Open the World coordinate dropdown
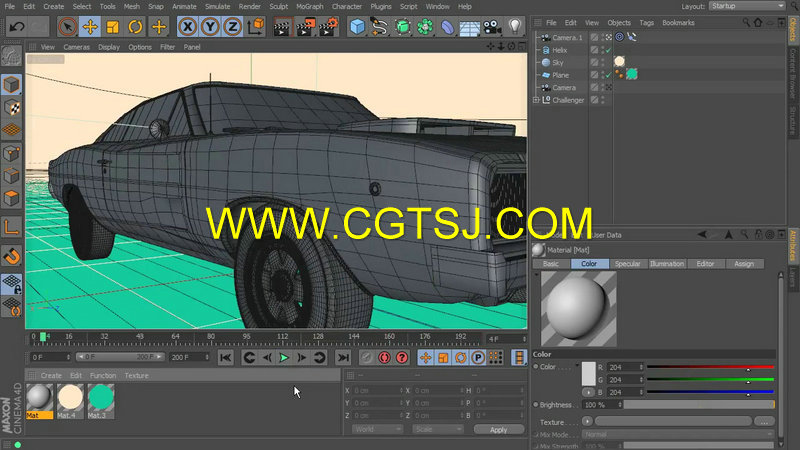This screenshot has width=800, height=450. pos(377,430)
